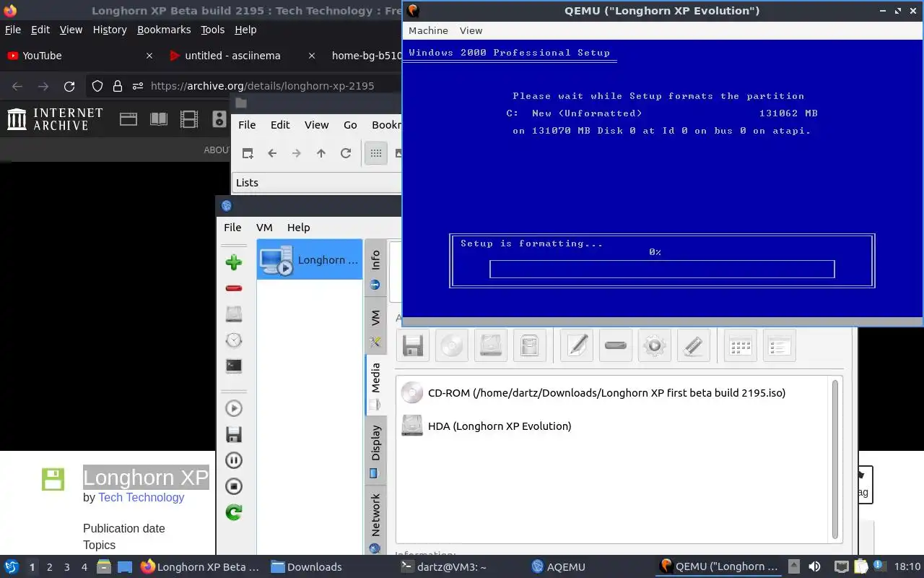Stop the virtual machine
This screenshot has width=924, height=578.
[x=233, y=486]
